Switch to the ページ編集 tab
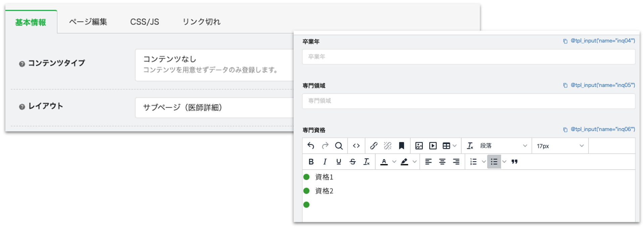The height and width of the screenshot is (228, 644). [88, 22]
